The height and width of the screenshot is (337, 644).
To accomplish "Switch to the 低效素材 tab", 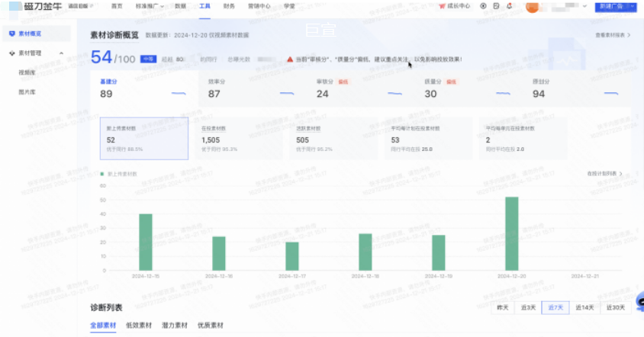I will click(139, 326).
